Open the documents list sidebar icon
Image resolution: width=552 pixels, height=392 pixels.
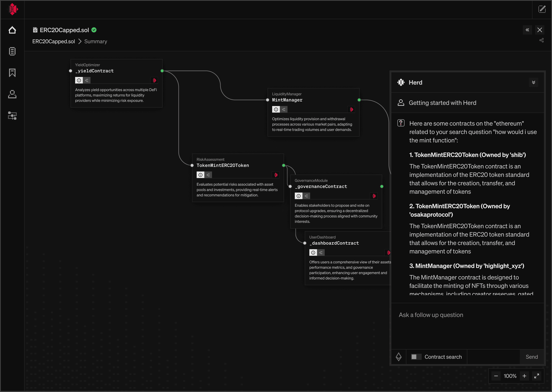pos(12,51)
